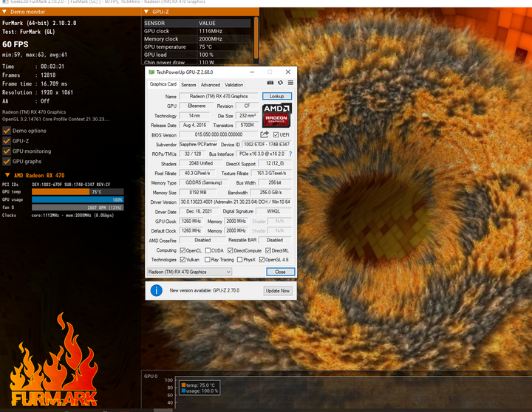Collapse the AMD Radeon RX 470 section
The width and height of the screenshot is (532, 412).
click(7, 175)
